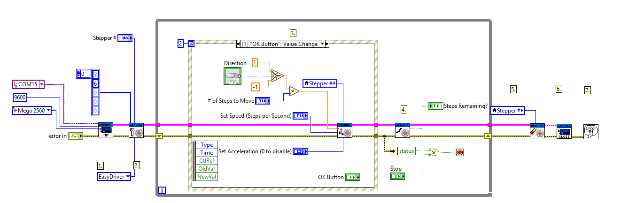Click array constant element 6
The image size is (644, 203).
coord(96,83)
